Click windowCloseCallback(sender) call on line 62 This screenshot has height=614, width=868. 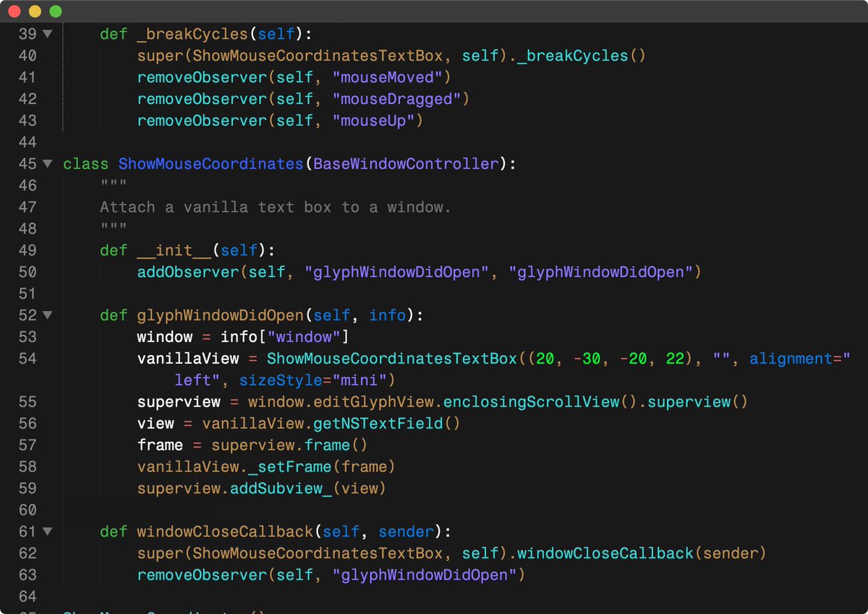point(641,554)
